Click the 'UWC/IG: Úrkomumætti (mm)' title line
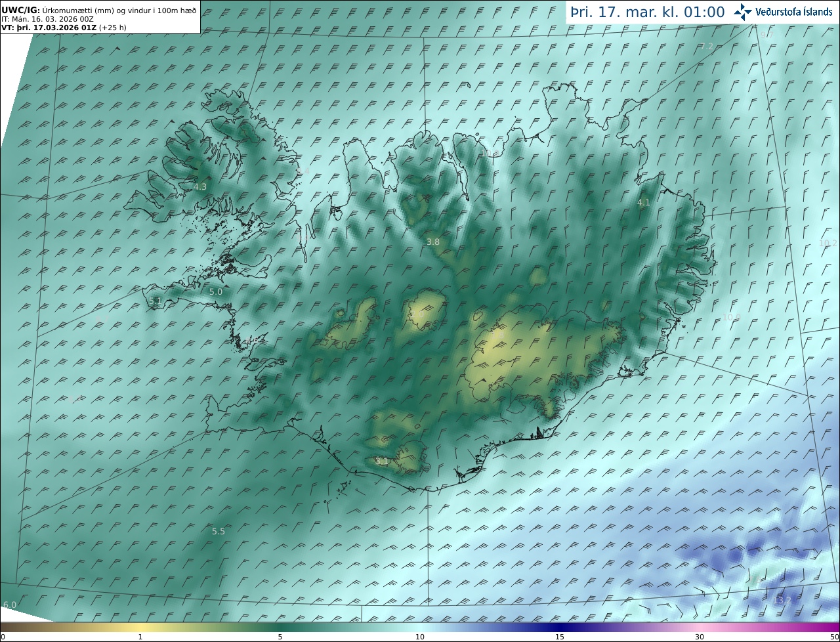Screen dimensions: 840x642 click(x=99, y=10)
